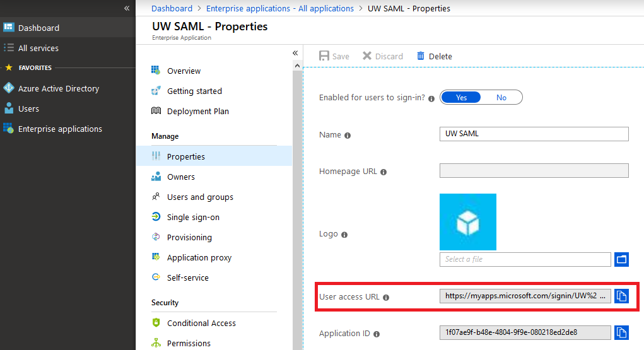Open Getting started
The width and height of the screenshot is (644, 350).
[214, 90]
